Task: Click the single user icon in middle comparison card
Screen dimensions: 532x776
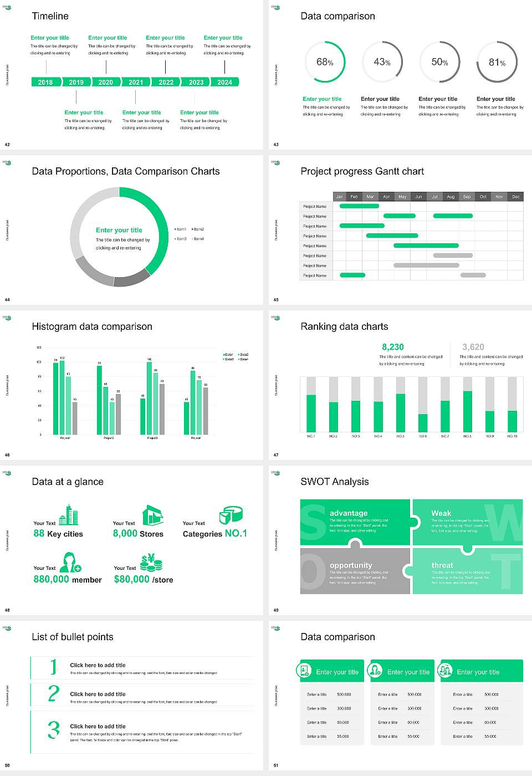Action: pyautogui.click(x=375, y=671)
